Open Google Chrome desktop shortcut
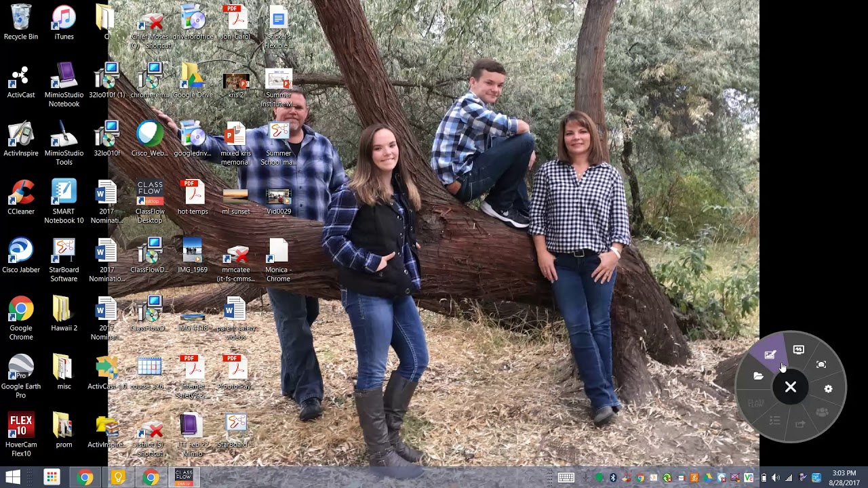868x488 pixels. point(21,318)
